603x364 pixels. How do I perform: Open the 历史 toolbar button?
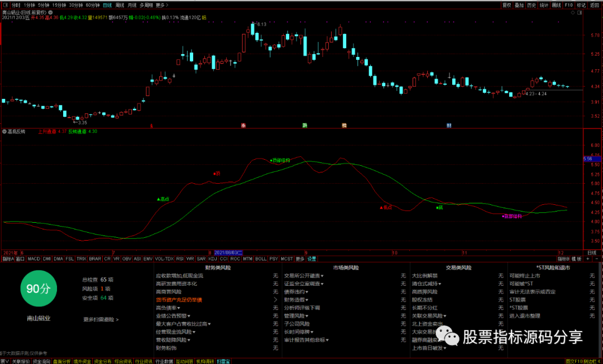[x=532, y=5]
